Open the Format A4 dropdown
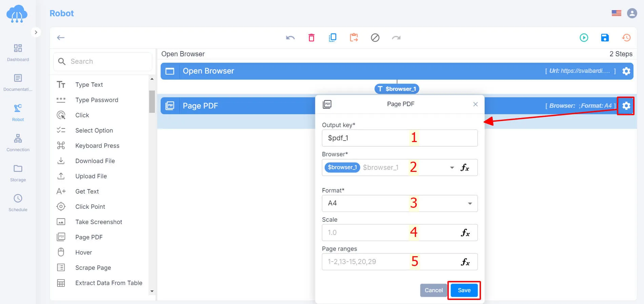The height and width of the screenshot is (304, 644). [400, 203]
